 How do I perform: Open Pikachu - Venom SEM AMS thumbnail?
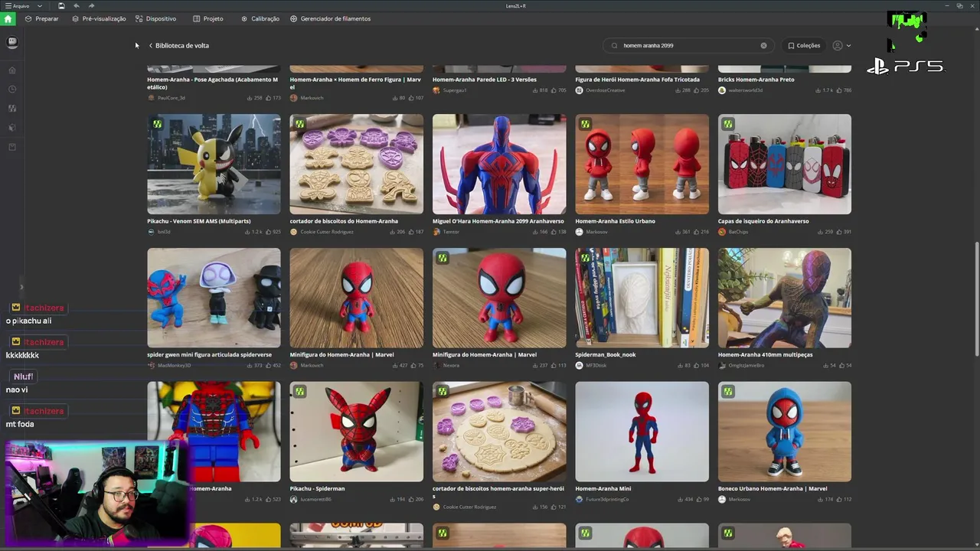click(x=214, y=165)
